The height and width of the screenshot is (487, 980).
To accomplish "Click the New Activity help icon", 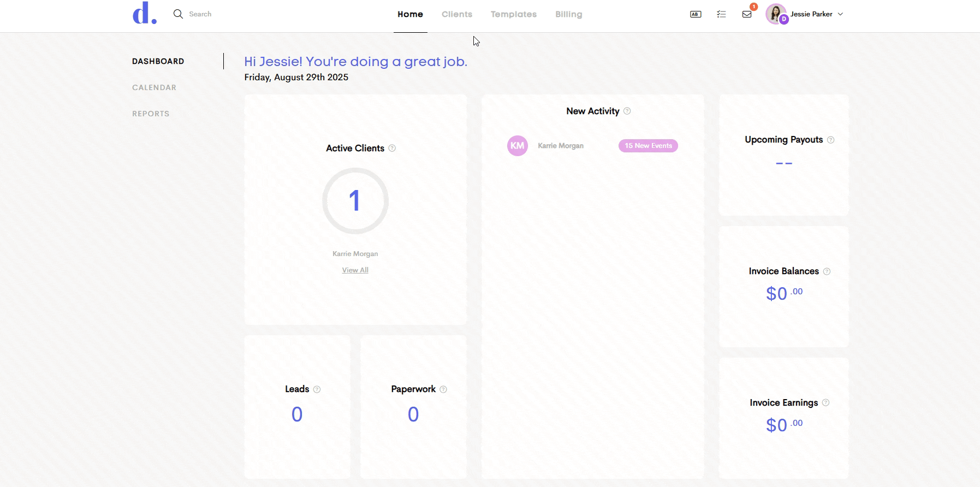I will click(x=627, y=111).
